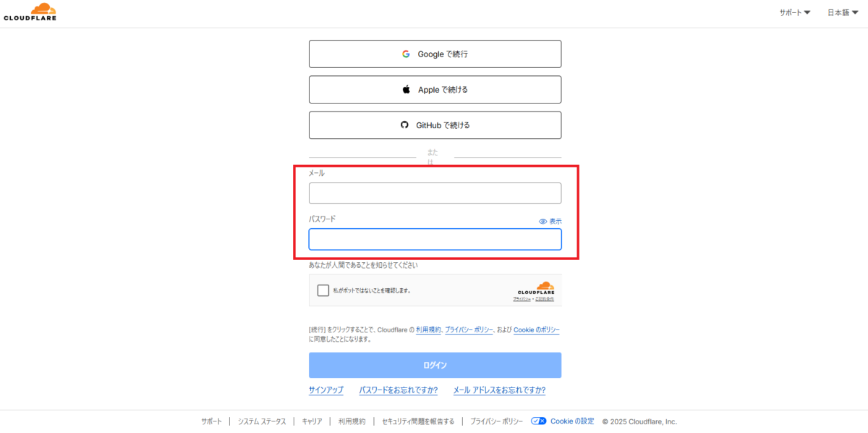The height and width of the screenshot is (433, 868).
Task: Click メール アドレスをお忘れですか? link
Action: click(499, 390)
